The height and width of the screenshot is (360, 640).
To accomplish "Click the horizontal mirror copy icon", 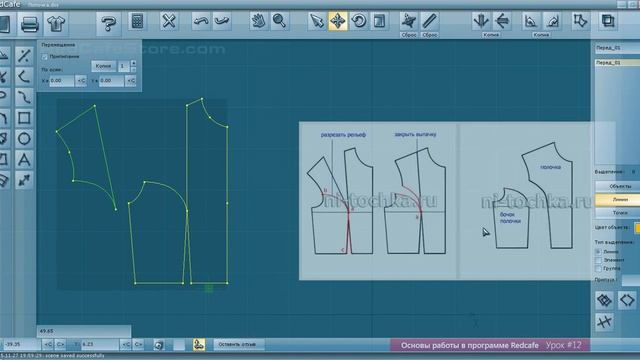I will click(502, 21).
